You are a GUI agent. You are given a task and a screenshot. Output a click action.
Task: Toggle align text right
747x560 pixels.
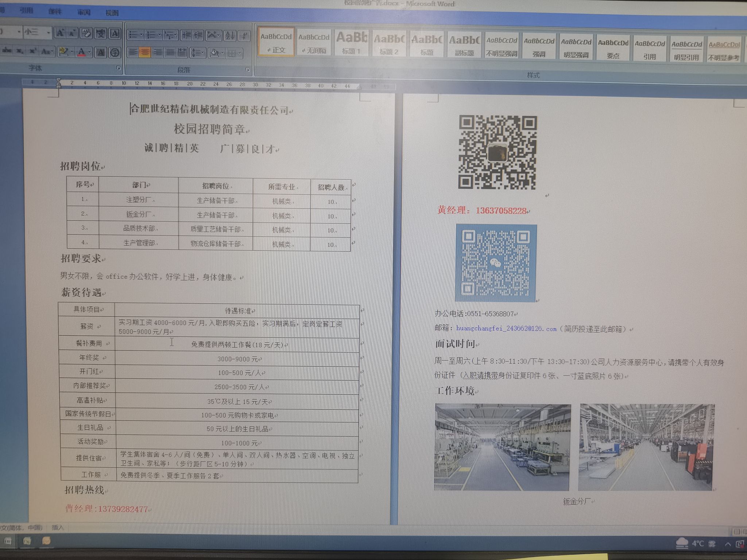click(158, 53)
